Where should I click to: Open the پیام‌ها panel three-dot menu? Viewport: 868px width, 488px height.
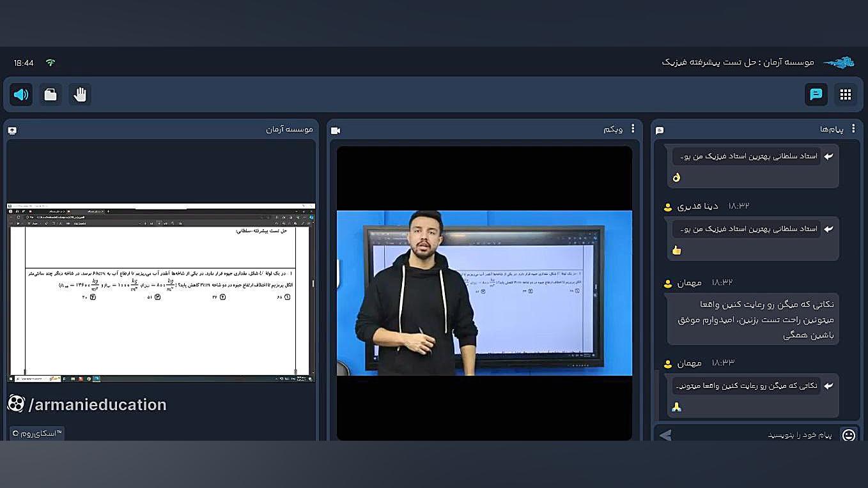[x=853, y=129]
